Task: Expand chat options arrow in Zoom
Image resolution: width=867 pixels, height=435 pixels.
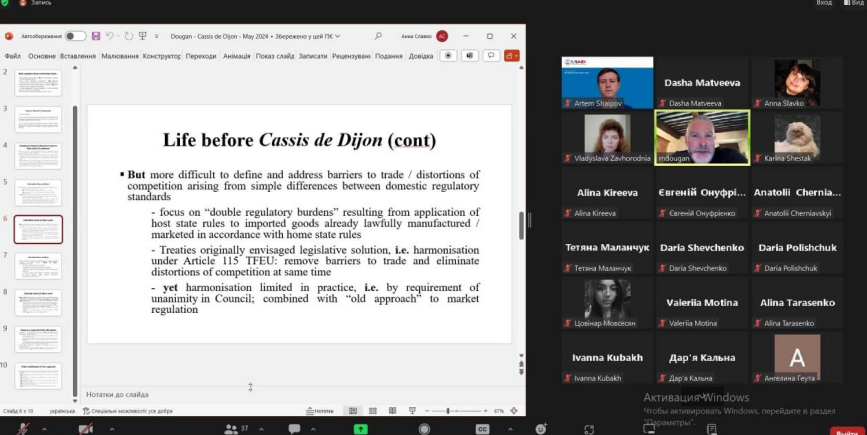Action: click(313, 429)
